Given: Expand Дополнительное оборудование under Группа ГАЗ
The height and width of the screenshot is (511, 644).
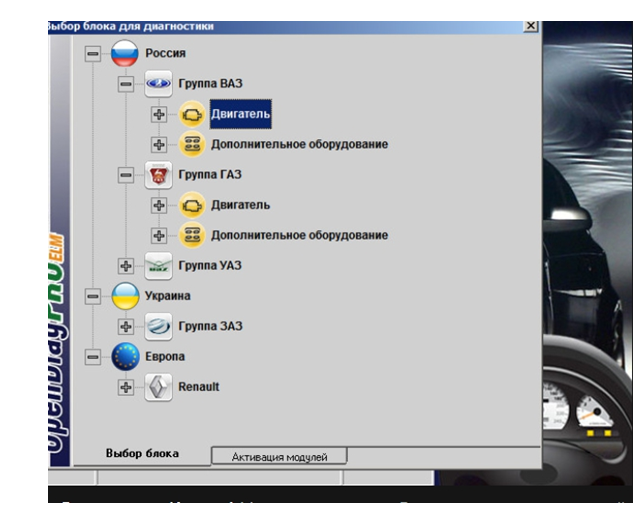Looking at the screenshot, I should [159, 235].
